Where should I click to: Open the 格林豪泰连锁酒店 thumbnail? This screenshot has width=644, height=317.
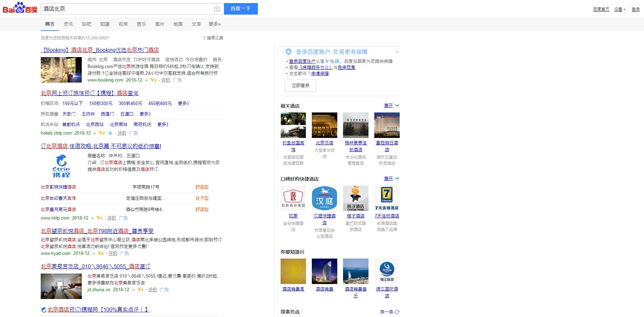pyautogui.click(x=356, y=125)
